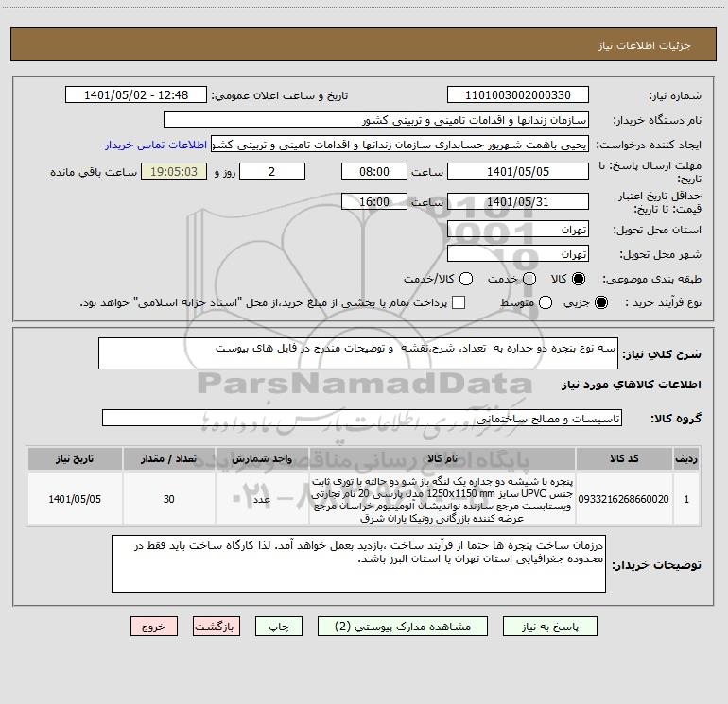
Task: Click the نام کالا column header
Action: pos(442,458)
